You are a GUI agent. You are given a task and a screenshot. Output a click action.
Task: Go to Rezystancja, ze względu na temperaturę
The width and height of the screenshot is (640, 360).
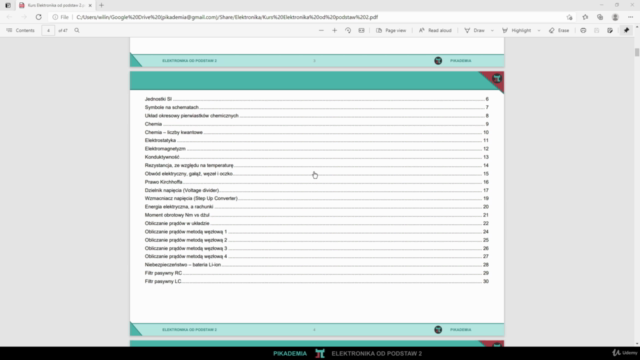click(x=316, y=165)
